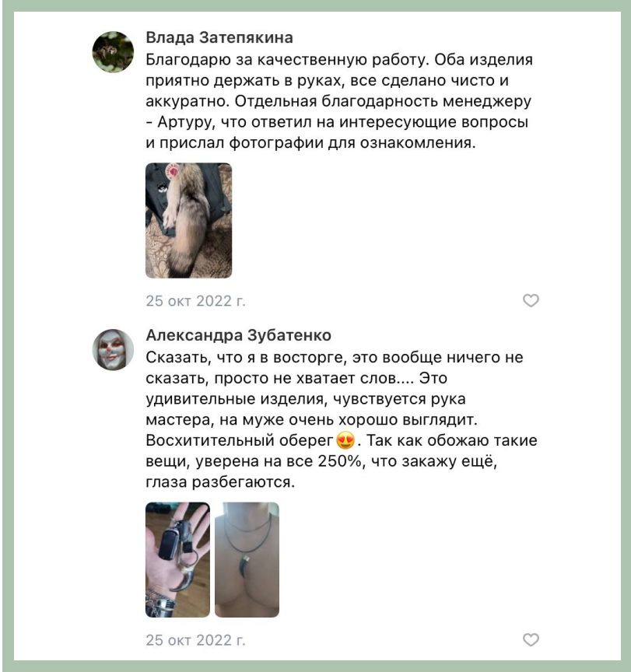This screenshot has width=631, height=672.
Task: Like Александра Зубатенко's review with the heart
Action: (531, 639)
